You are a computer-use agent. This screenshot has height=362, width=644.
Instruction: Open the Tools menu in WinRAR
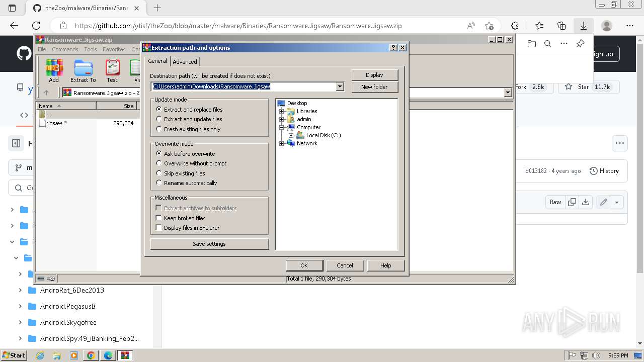(x=91, y=49)
